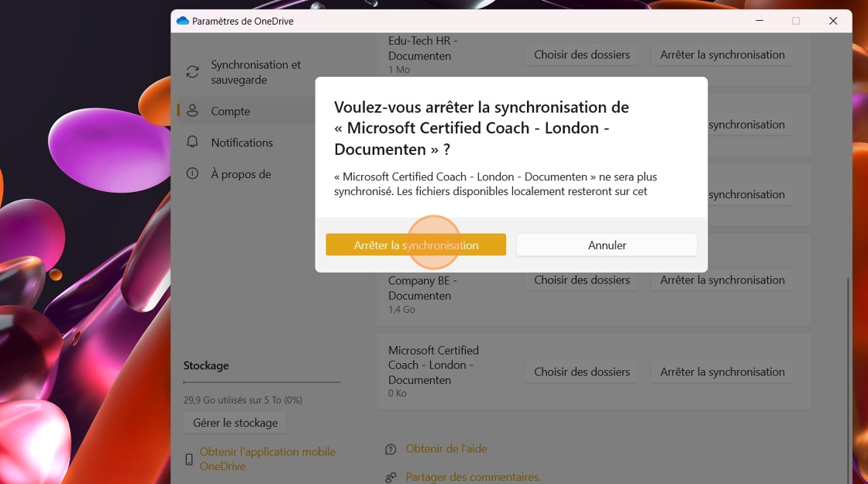Choisir des dossiers for Company BE - Documenten

[x=582, y=280]
